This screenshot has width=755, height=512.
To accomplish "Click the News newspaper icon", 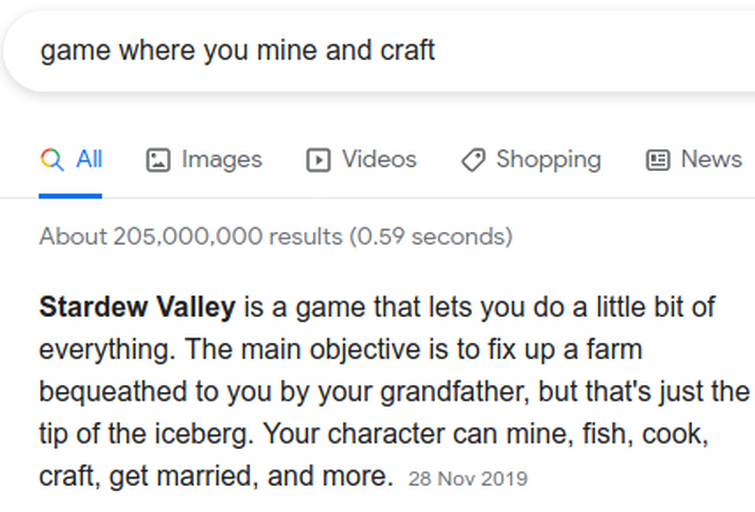I will [657, 160].
